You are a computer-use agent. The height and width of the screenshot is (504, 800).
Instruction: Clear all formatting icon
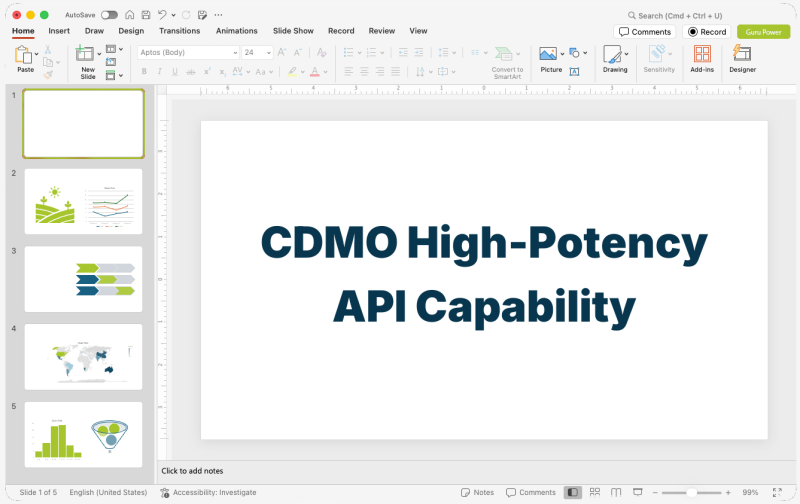pyautogui.click(x=321, y=52)
